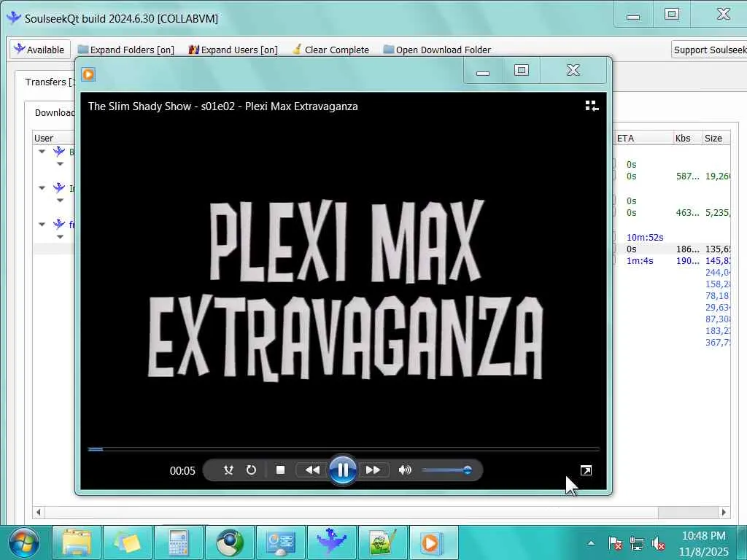The image size is (747, 560).
Task: Open Download Folder from Soulseek toolbar
Action: 437,50
